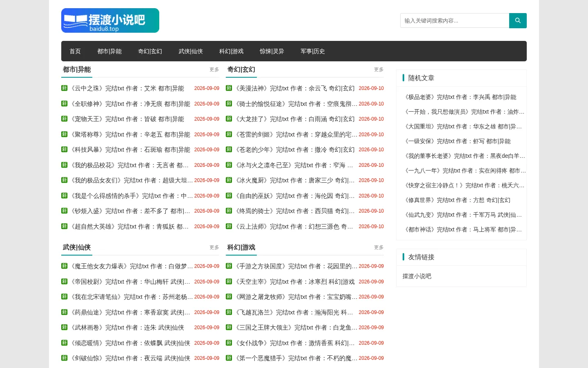Click the 新 badge beside 《云中之珠》
This screenshot has height=368, width=588.
[65, 88]
